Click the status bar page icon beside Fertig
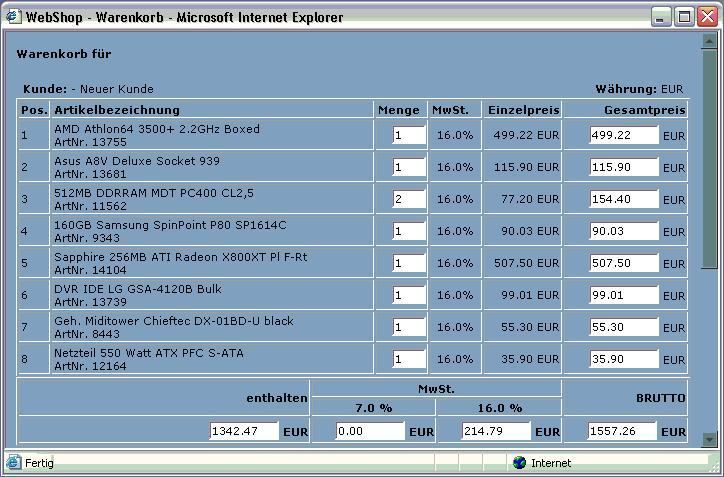Screen dimensions: 724x477 pyautogui.click(x=13, y=462)
